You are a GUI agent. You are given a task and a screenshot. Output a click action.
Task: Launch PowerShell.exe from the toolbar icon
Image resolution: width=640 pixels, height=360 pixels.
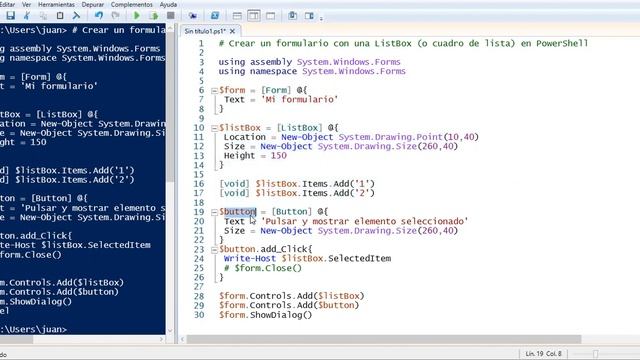tap(215, 16)
